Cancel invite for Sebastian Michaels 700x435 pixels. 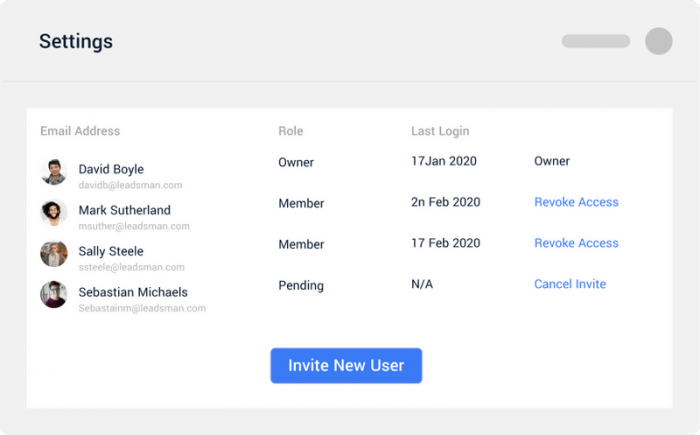570,284
